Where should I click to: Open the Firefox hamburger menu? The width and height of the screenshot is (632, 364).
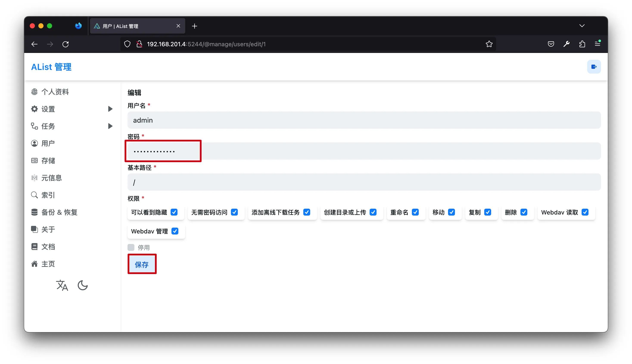tap(598, 44)
